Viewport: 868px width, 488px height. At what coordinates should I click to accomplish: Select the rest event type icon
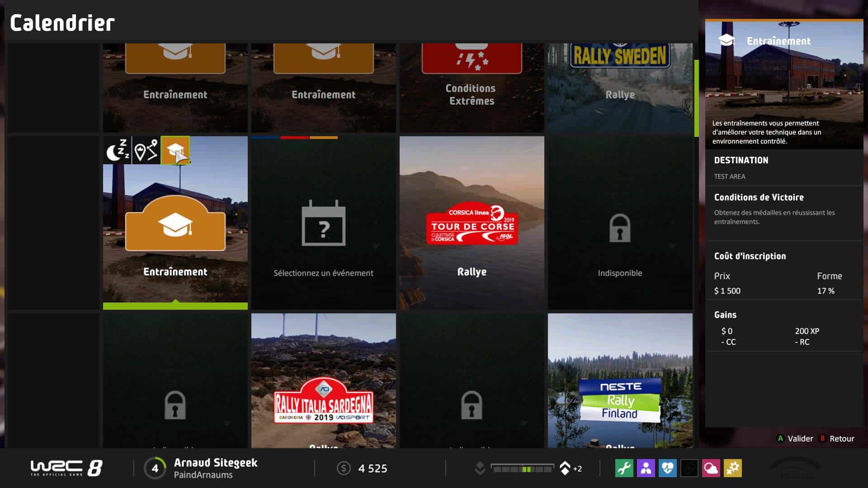[x=117, y=150]
